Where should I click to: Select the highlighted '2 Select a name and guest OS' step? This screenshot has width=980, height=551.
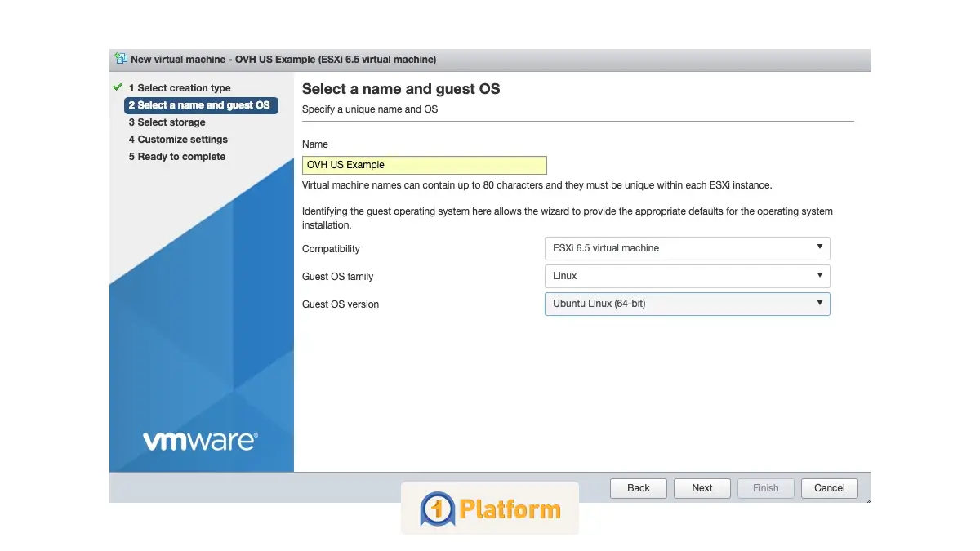(x=200, y=104)
